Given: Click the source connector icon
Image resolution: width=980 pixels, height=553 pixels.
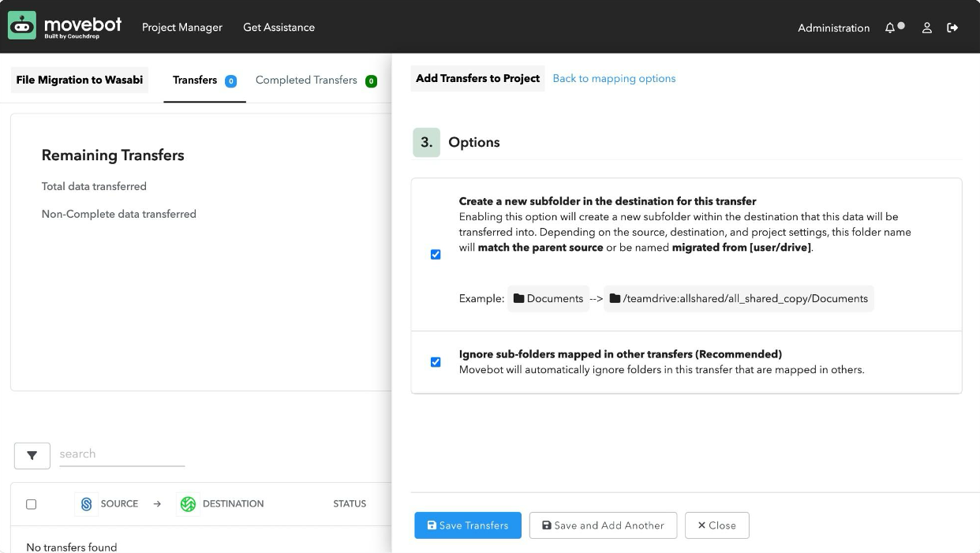Looking at the screenshot, I should (x=86, y=504).
